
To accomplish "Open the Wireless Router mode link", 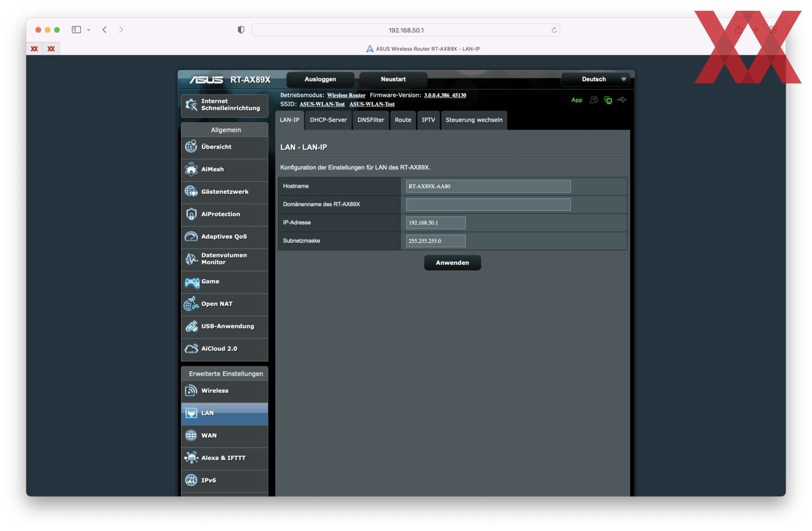I will [x=346, y=96].
